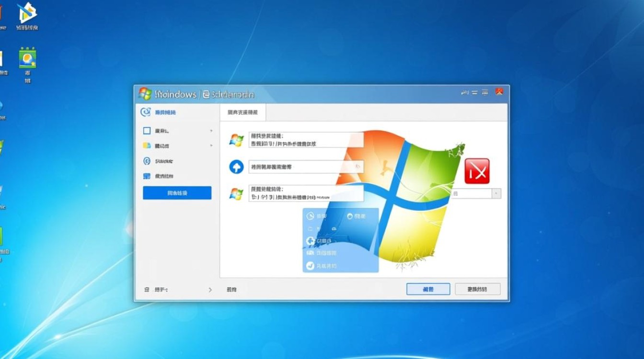Select the camera icon in the blue overlay panel
644x359 pixels.
point(310,253)
